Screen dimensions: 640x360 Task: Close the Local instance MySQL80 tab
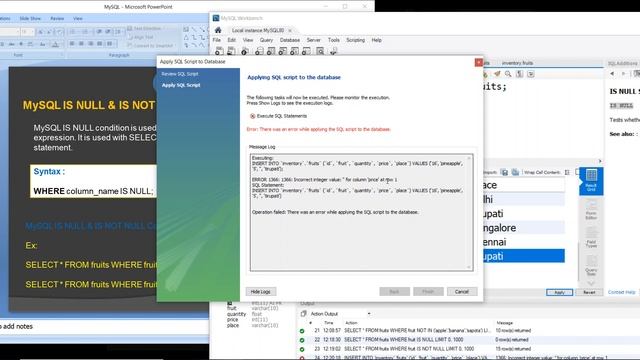click(x=290, y=31)
